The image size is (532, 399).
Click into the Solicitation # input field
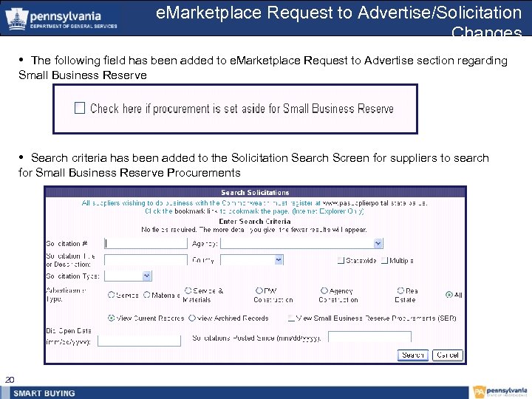click(146, 243)
